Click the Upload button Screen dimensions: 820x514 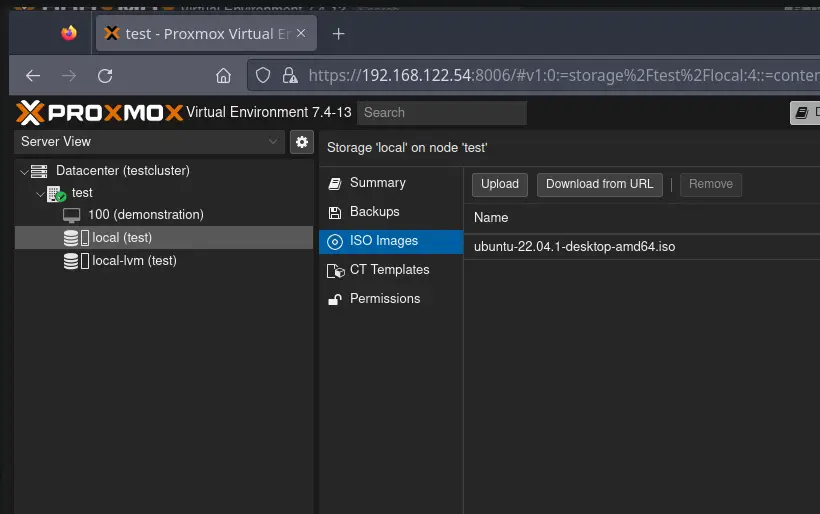pos(500,184)
